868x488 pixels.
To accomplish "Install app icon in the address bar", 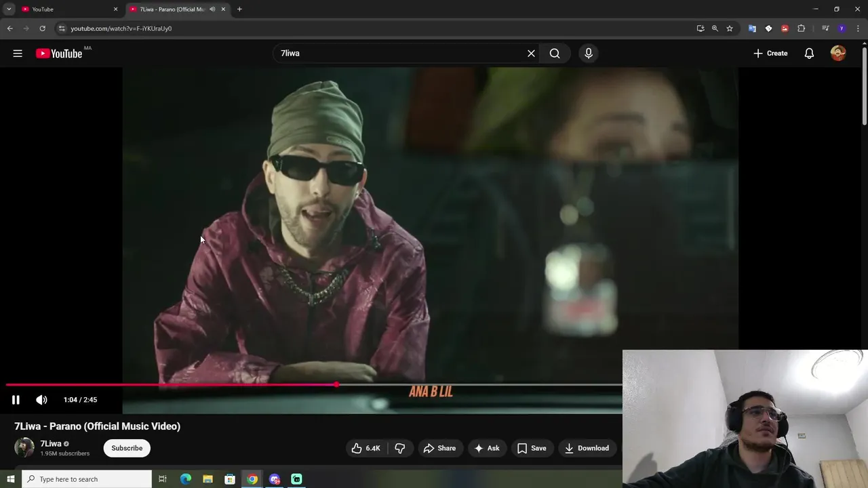I will pyautogui.click(x=701, y=28).
